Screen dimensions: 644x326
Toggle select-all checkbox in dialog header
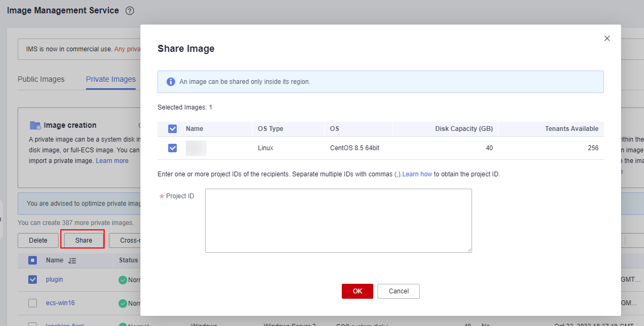pos(172,129)
